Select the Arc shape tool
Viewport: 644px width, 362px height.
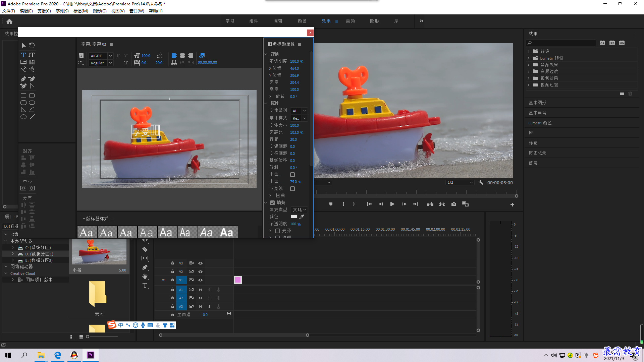(32, 110)
